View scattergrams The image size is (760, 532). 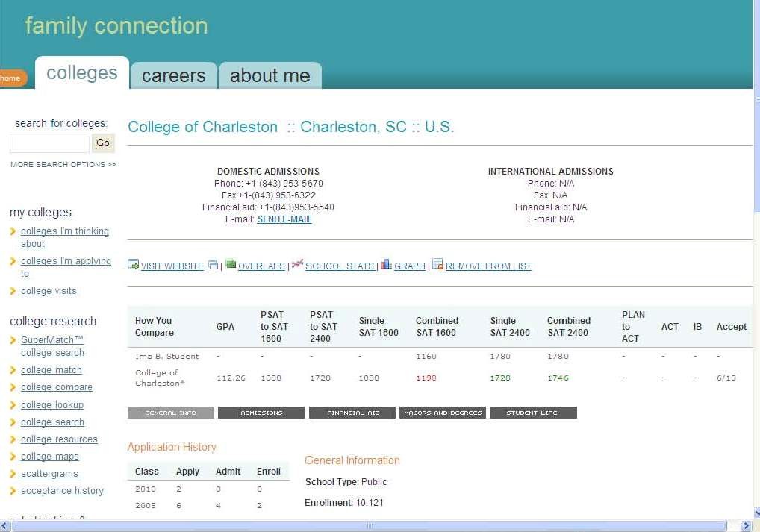point(49,473)
